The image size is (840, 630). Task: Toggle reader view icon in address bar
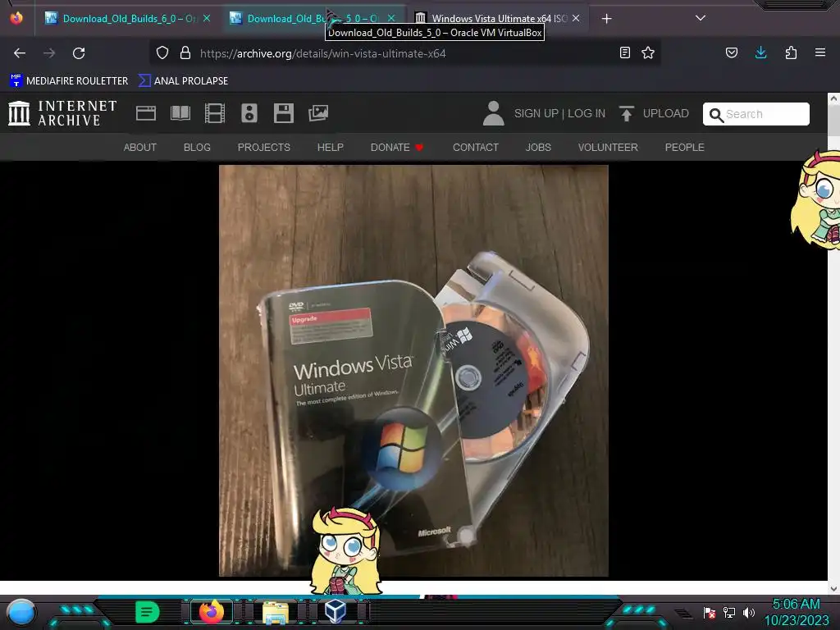624,52
